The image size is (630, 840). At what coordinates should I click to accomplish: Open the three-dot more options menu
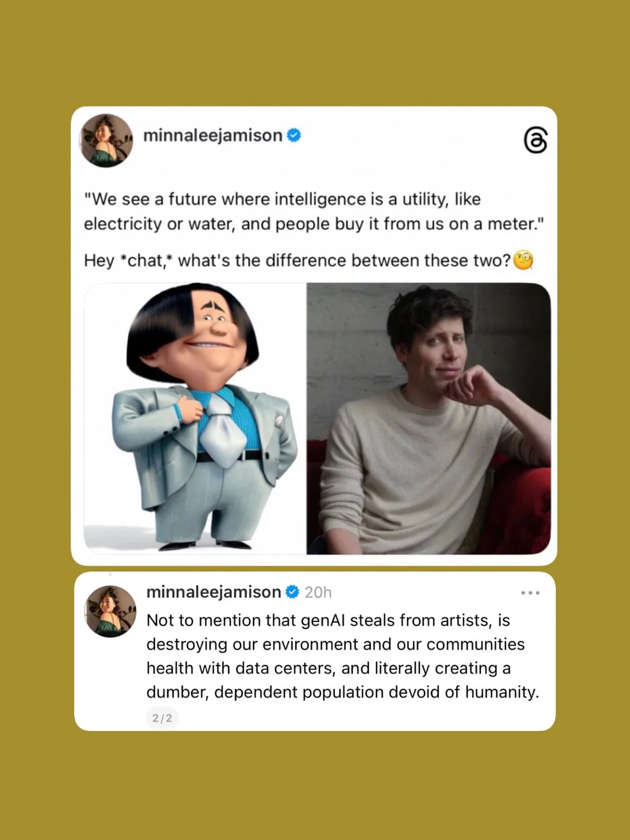(530, 593)
